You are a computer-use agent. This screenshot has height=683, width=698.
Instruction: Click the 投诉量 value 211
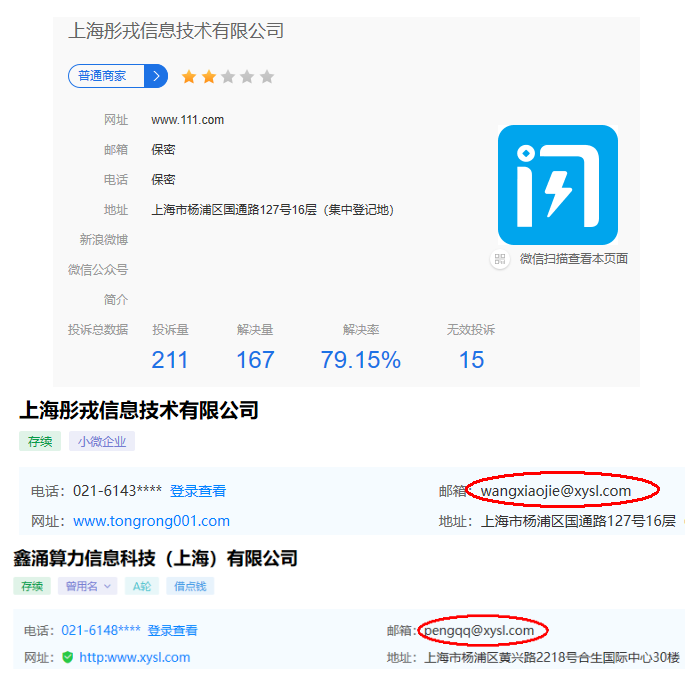170,360
